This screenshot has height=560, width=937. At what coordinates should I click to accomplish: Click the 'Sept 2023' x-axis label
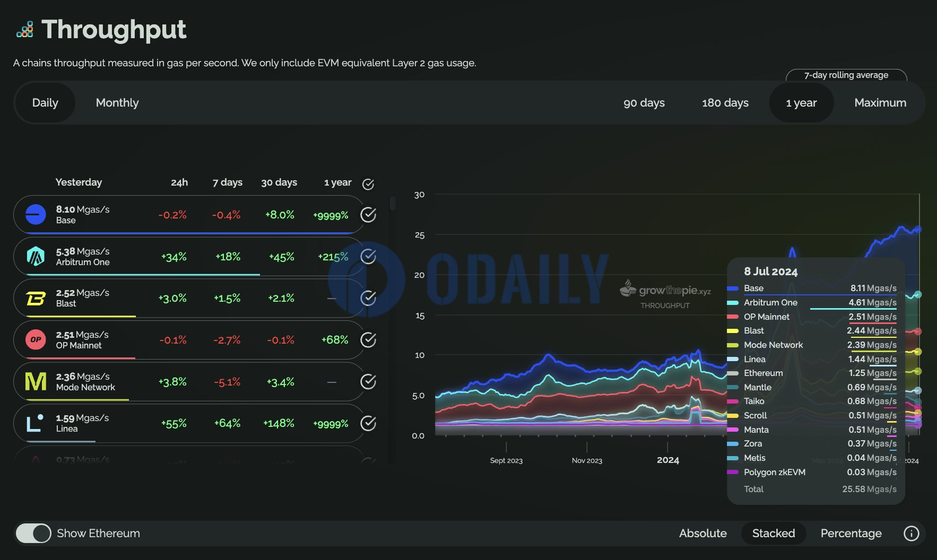click(x=506, y=460)
